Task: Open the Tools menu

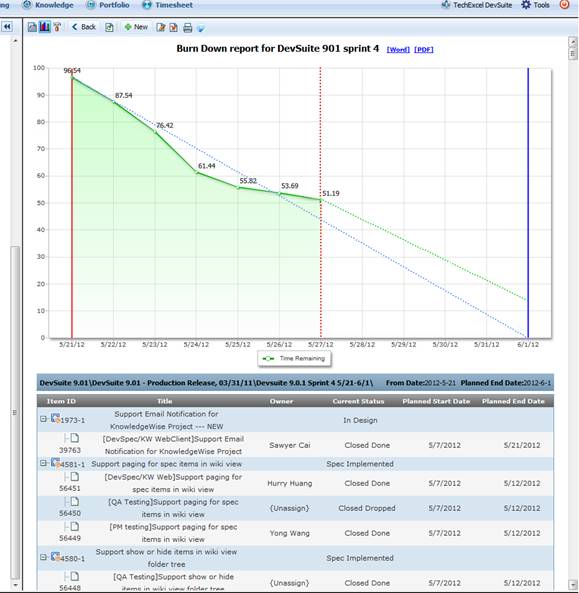Action: tap(536, 5)
